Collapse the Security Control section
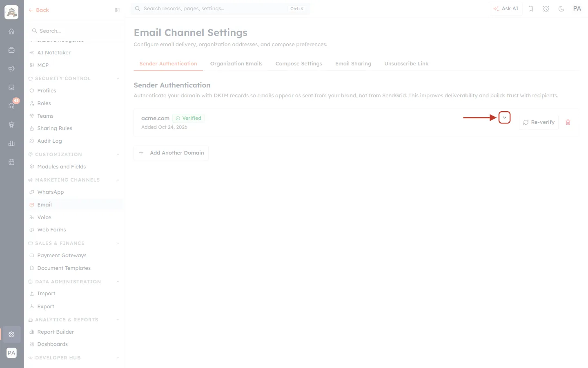This screenshot has width=588, height=368. point(118,79)
